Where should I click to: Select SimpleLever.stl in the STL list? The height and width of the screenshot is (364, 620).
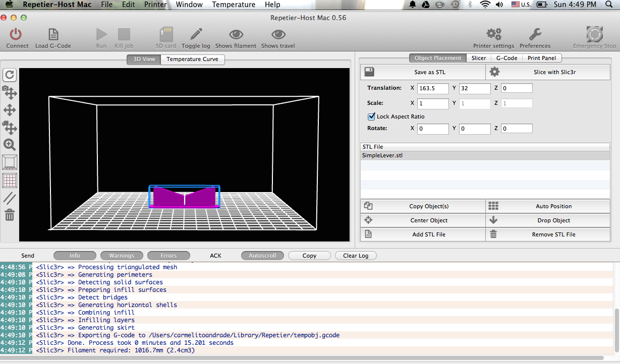(485, 155)
